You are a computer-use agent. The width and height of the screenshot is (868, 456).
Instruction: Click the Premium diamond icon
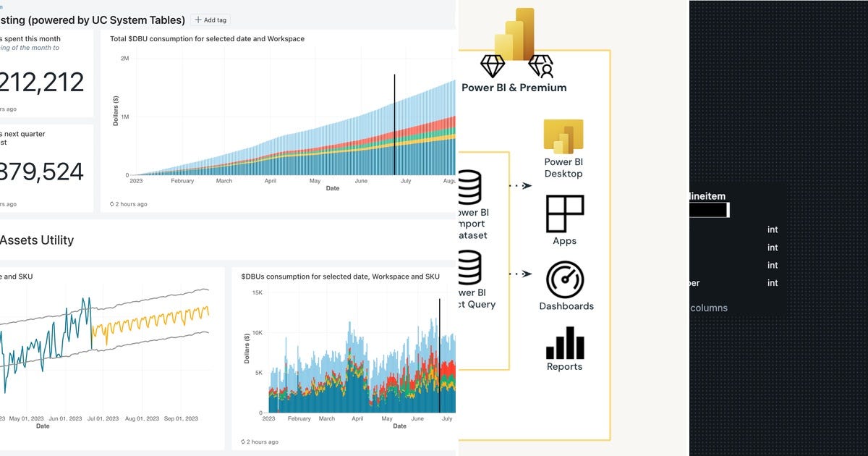pos(493,65)
